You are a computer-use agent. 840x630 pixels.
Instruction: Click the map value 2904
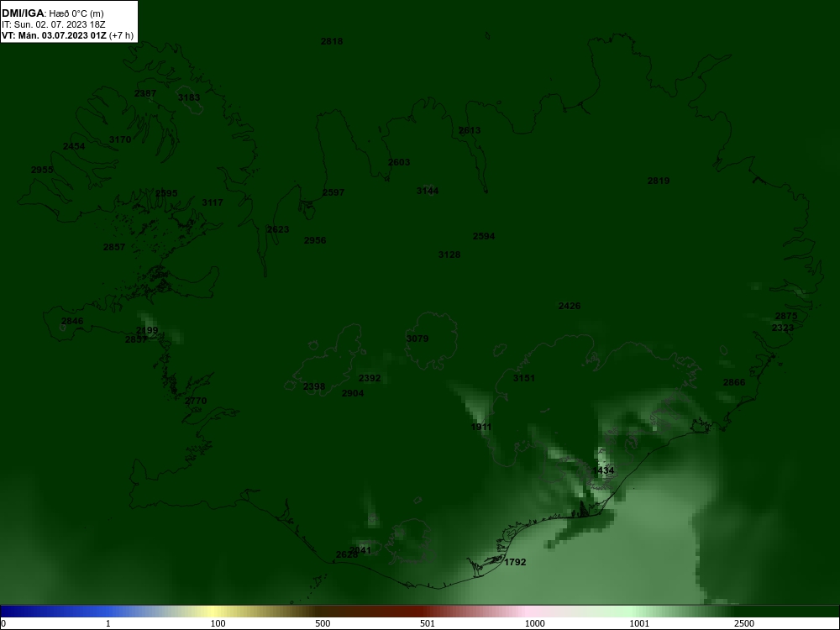pos(353,394)
